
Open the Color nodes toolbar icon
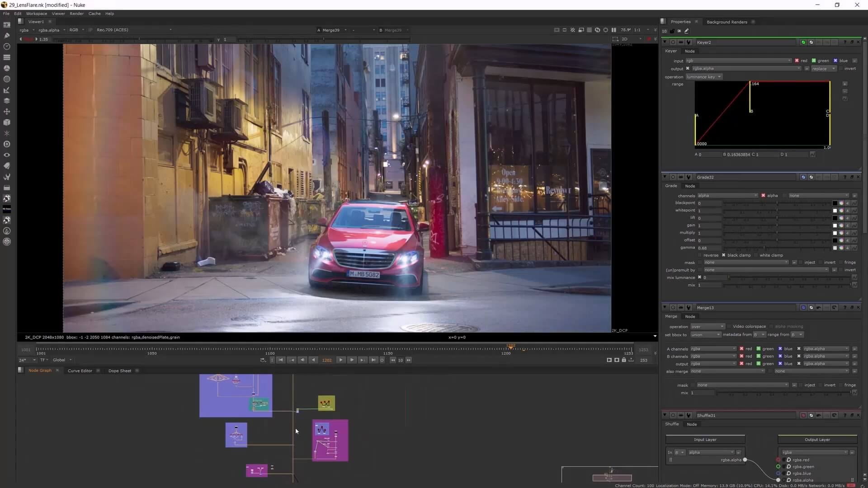point(7,68)
